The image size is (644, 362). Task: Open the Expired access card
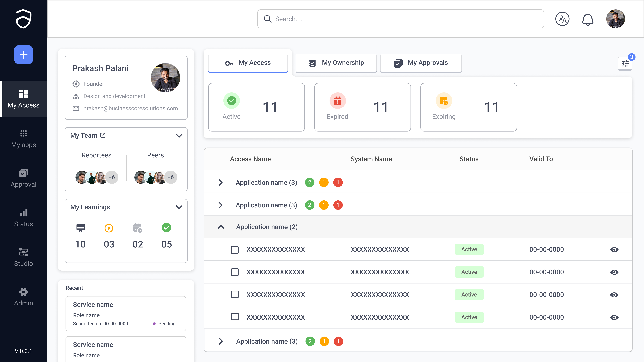[x=363, y=107]
